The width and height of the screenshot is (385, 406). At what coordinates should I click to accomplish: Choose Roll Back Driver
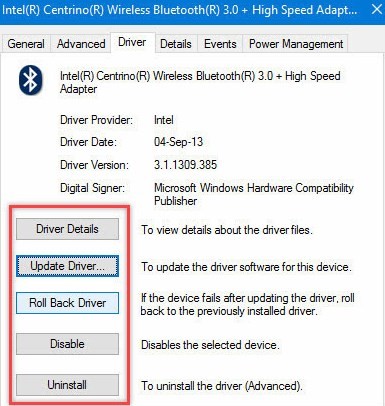pos(67,303)
